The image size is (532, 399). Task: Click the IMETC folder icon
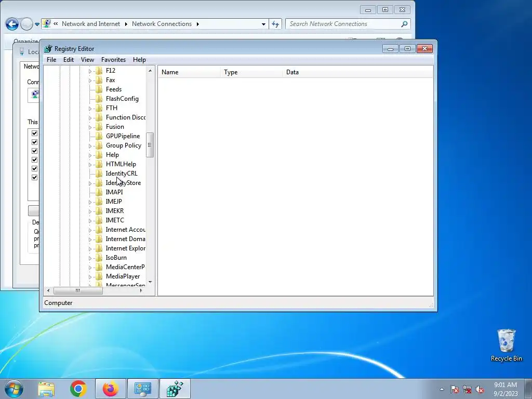99,220
